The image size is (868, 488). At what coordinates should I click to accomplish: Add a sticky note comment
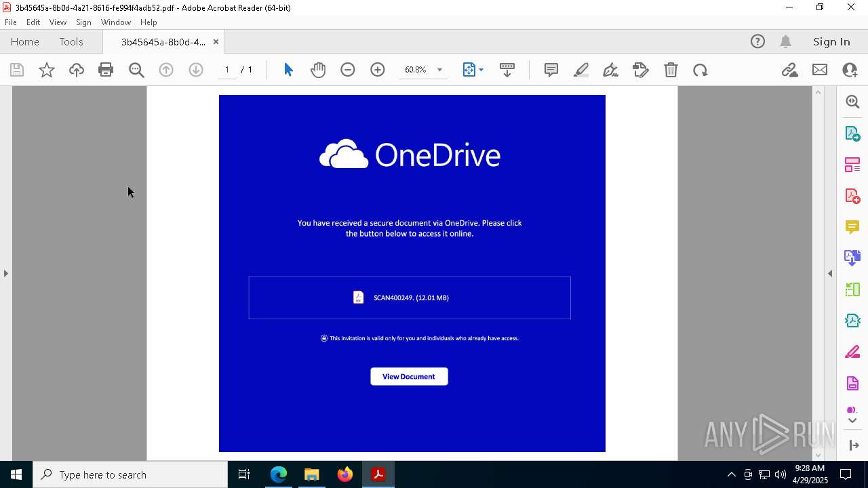pos(551,70)
